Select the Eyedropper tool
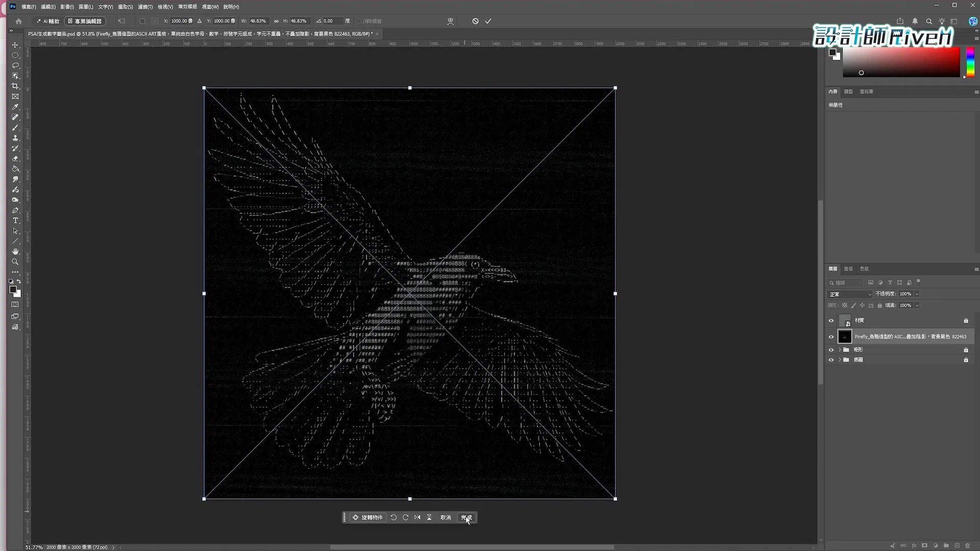This screenshot has height=551, width=980. click(15, 107)
